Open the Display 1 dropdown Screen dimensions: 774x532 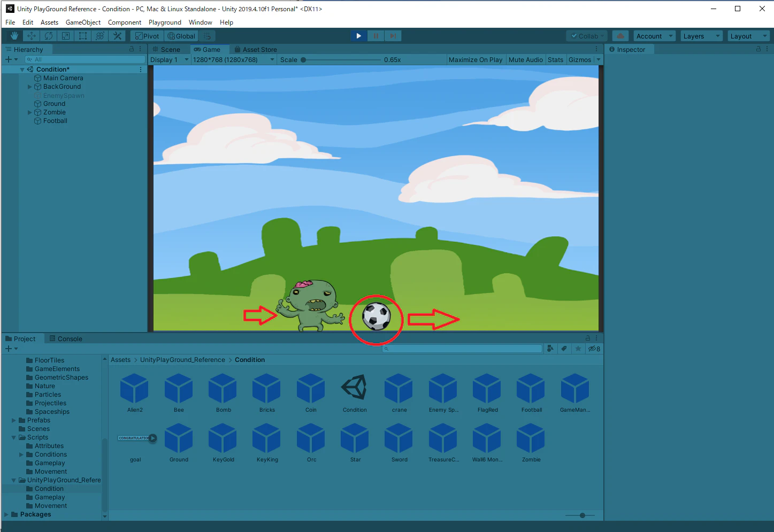pos(170,60)
